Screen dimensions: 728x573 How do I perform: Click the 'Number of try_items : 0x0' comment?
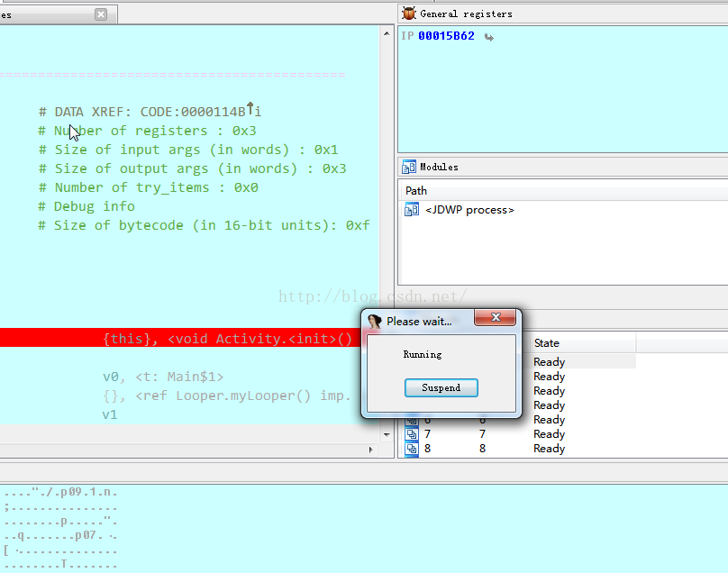[x=148, y=187]
